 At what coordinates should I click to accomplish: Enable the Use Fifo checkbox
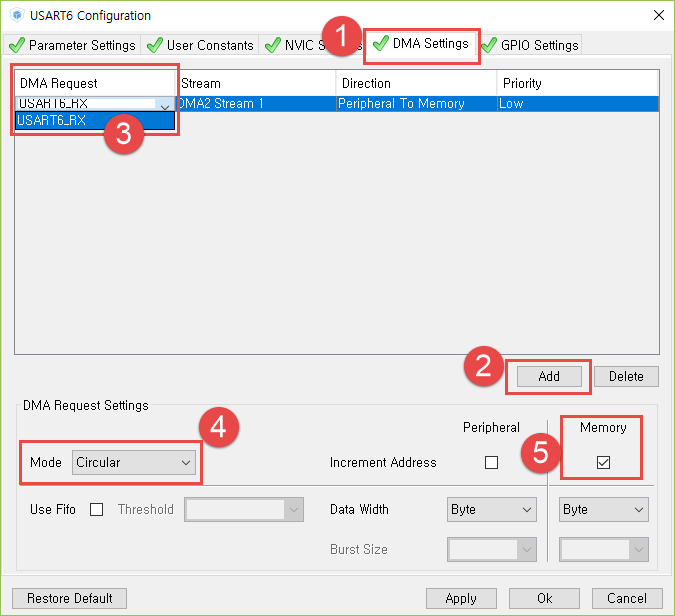click(x=97, y=509)
